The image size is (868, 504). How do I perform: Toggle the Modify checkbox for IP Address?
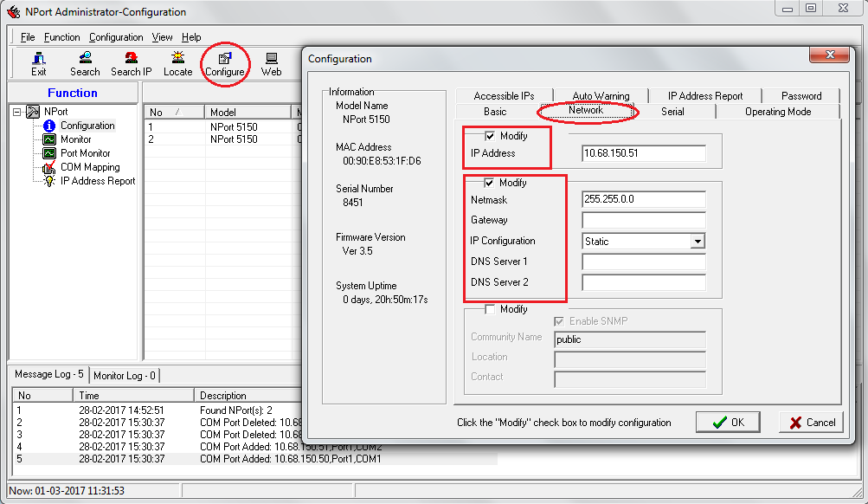491,136
